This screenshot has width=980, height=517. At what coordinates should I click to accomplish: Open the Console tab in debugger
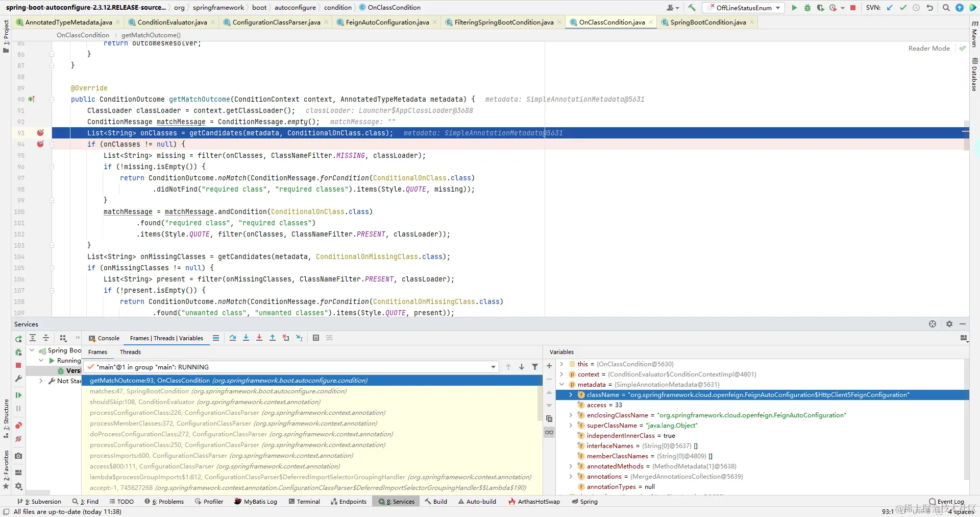[104, 338]
